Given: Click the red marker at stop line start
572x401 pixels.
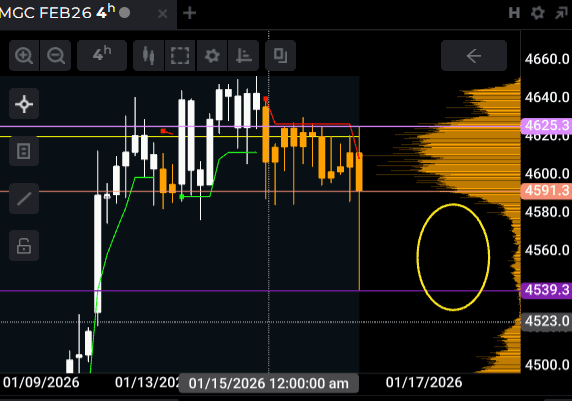Looking at the screenshot, I should 266,99.
